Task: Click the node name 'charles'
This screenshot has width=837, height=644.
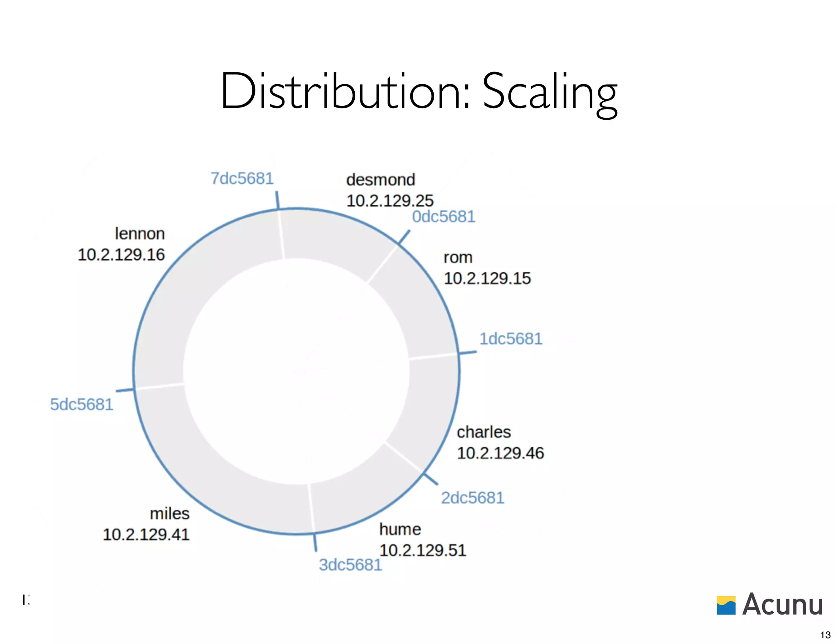Action: coord(484,432)
